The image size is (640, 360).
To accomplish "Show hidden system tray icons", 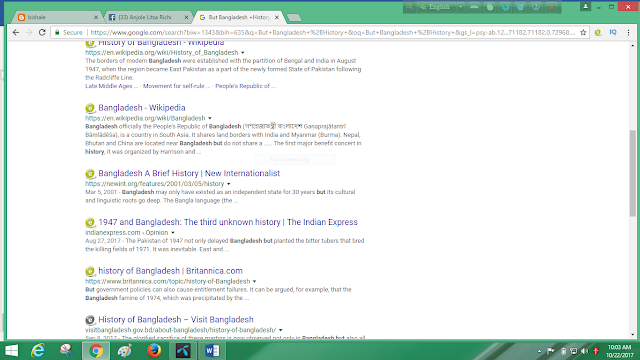I will click(539, 351).
